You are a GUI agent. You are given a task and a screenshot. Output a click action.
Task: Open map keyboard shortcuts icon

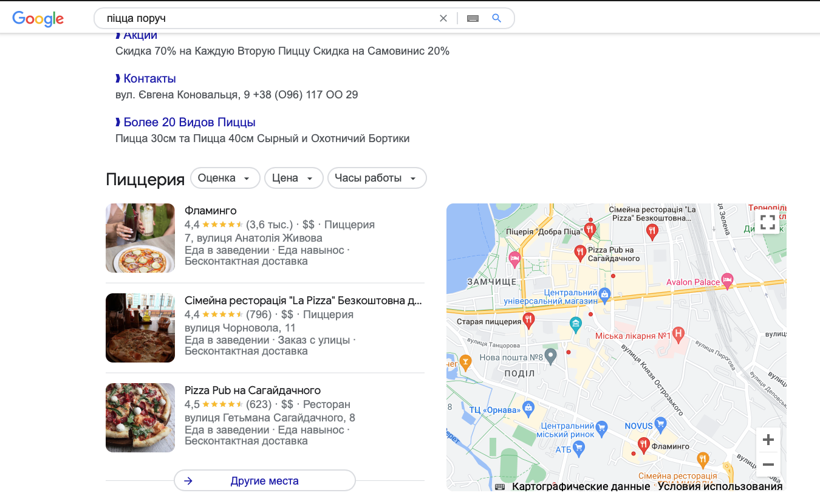point(500,486)
